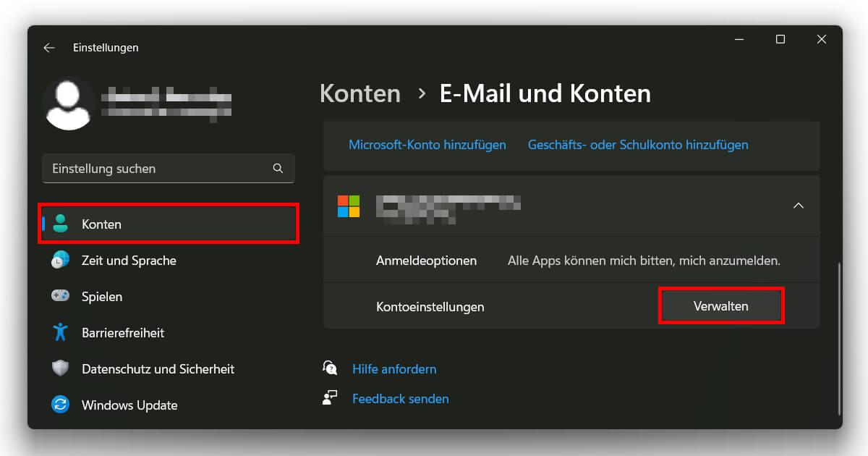Click the Feedback senden megaphone icon

[330, 397]
